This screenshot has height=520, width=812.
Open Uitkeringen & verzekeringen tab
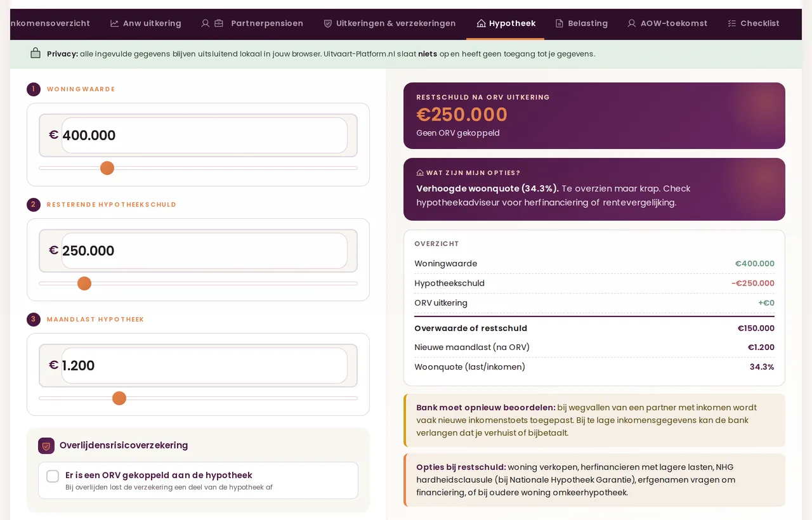390,23
